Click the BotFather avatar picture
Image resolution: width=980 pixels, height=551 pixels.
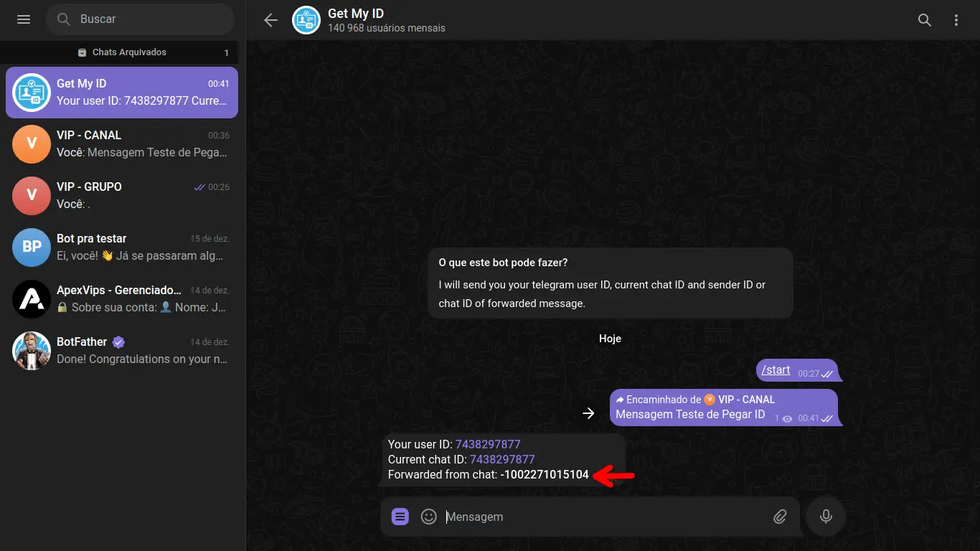[32, 351]
